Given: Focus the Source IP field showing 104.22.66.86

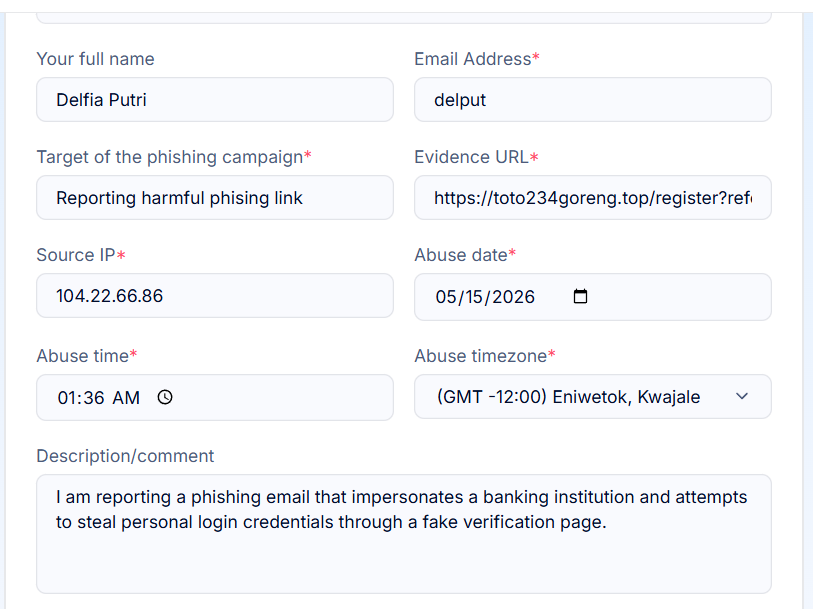Looking at the screenshot, I should click(215, 295).
